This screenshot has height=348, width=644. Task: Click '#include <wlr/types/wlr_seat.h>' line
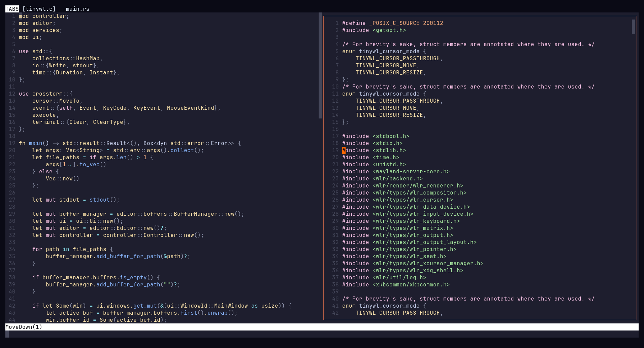coord(394,256)
